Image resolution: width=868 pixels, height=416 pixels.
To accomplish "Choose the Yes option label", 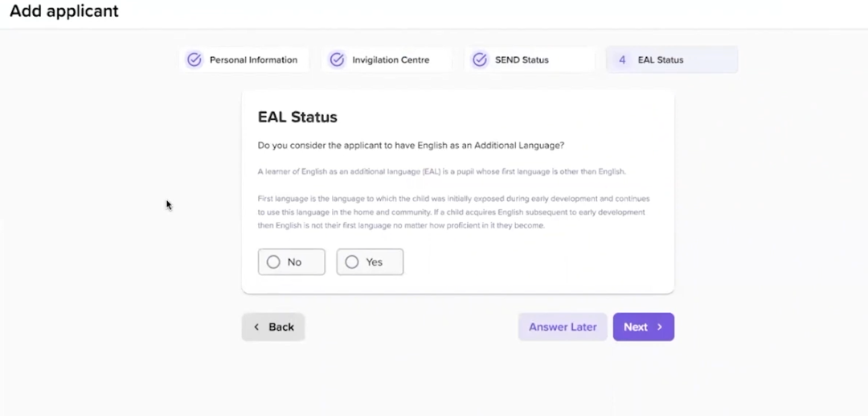I will coord(375,262).
